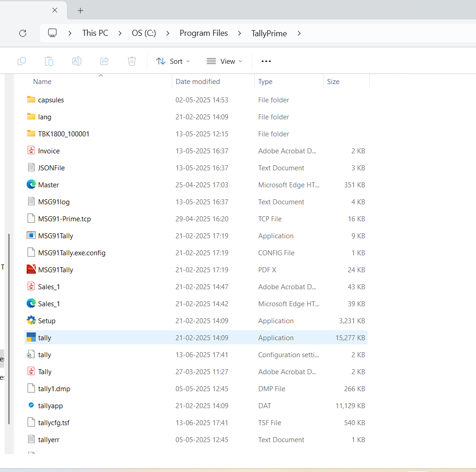This screenshot has height=472, width=476.
Task: Click the Refresh button
Action: point(23,33)
